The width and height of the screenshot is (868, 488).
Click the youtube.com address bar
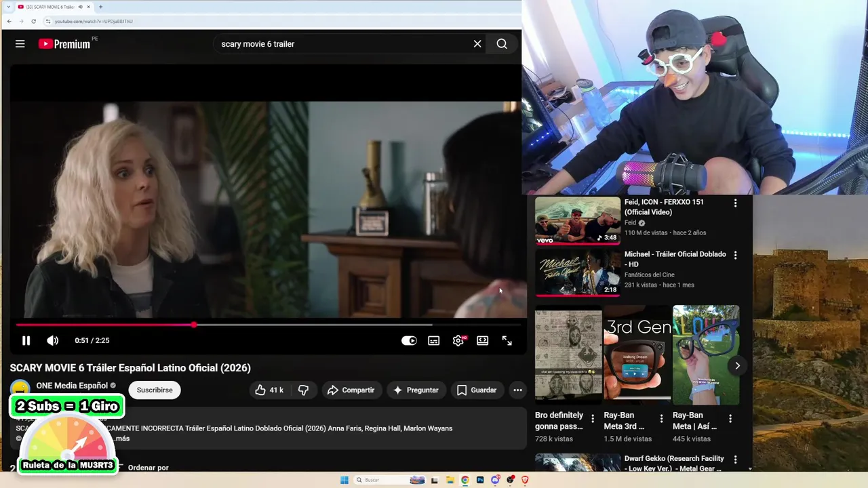(x=281, y=21)
